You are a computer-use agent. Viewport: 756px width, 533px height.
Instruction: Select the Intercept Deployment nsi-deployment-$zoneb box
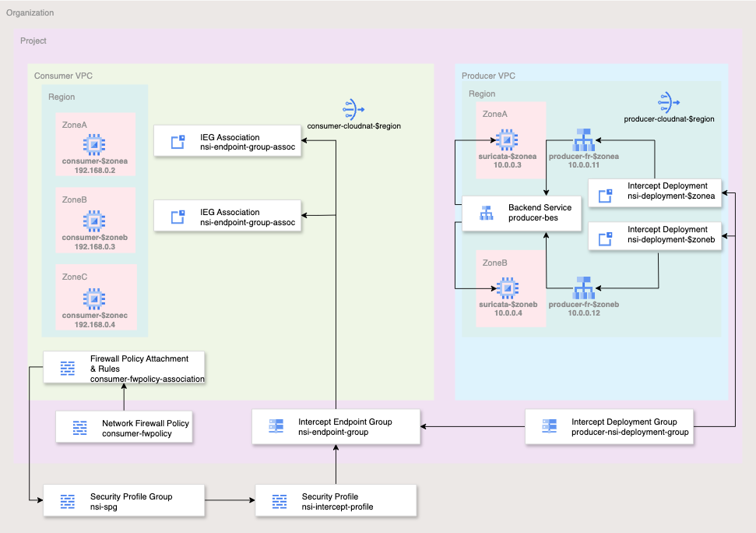point(656,235)
